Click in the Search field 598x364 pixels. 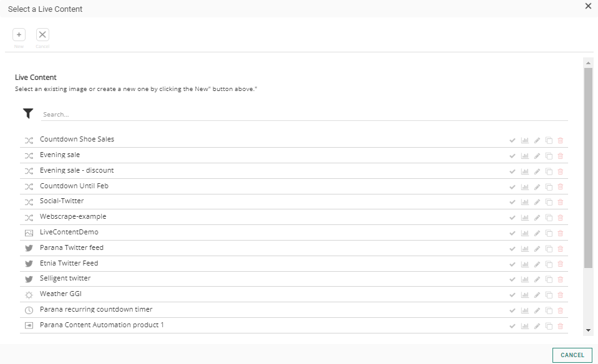(x=304, y=115)
